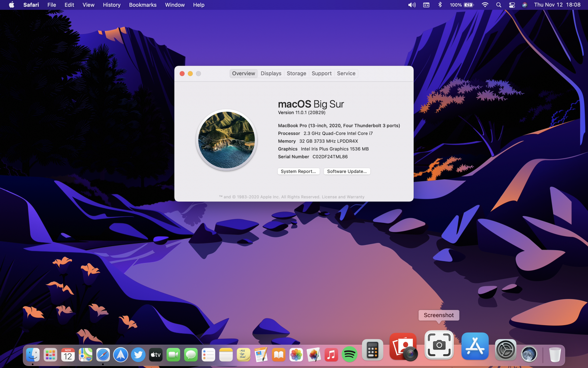Launch the Screenshot app from Dock
This screenshot has height=368, width=588.
point(439,345)
